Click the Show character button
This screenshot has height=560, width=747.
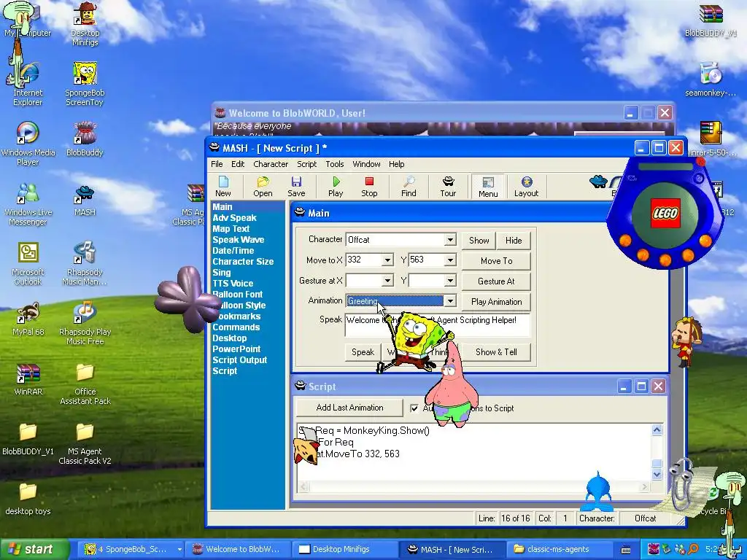point(479,241)
